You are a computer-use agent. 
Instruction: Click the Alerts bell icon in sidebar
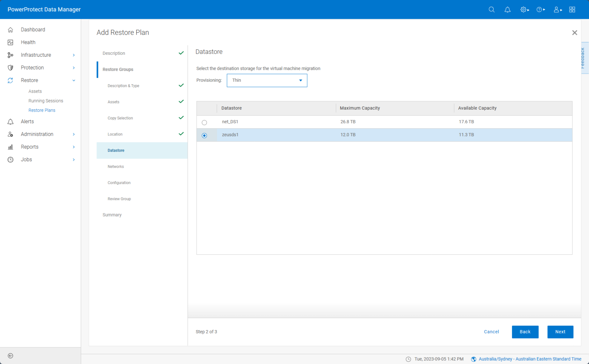pos(10,121)
